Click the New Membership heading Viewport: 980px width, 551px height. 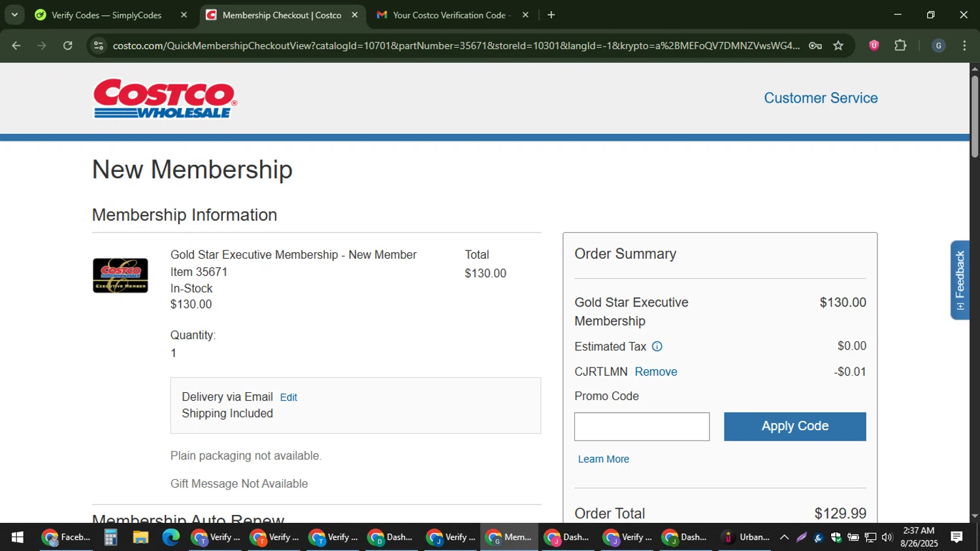click(x=192, y=170)
